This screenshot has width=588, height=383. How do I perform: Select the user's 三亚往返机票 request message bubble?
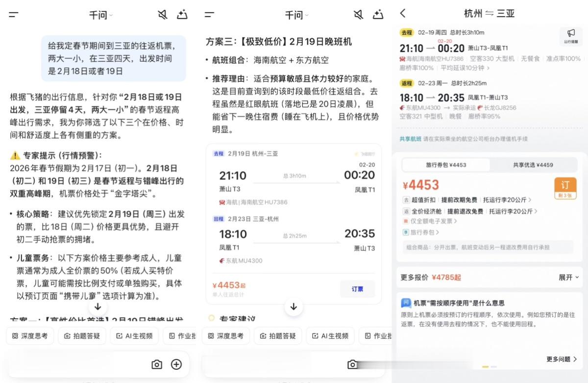pos(113,58)
